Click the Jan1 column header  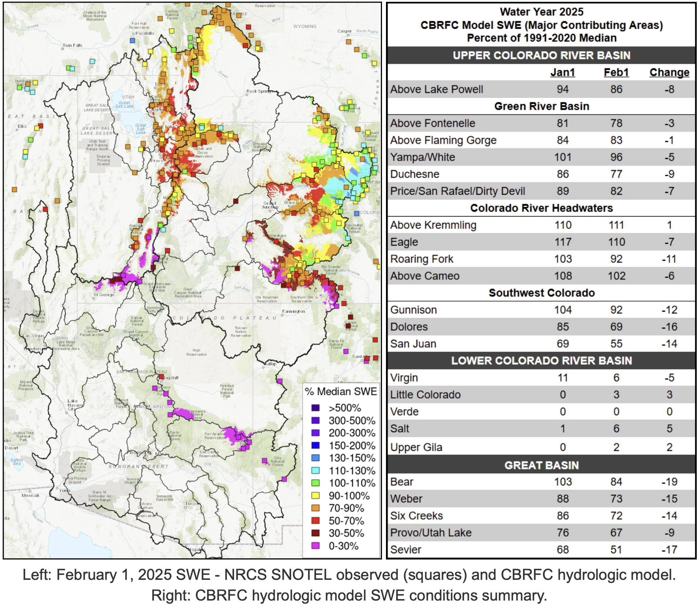562,72
